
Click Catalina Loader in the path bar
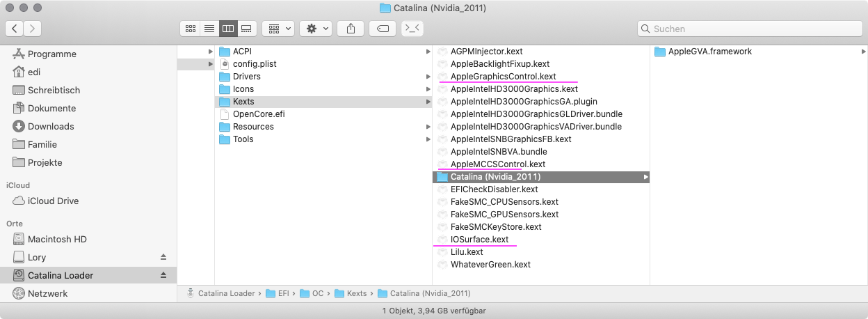(x=222, y=293)
